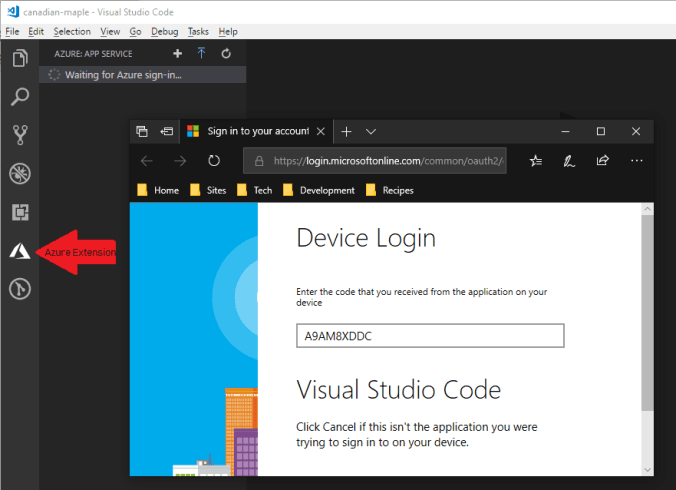Close the Sign in to your account tab
This screenshot has width=676, height=490.
[x=321, y=131]
